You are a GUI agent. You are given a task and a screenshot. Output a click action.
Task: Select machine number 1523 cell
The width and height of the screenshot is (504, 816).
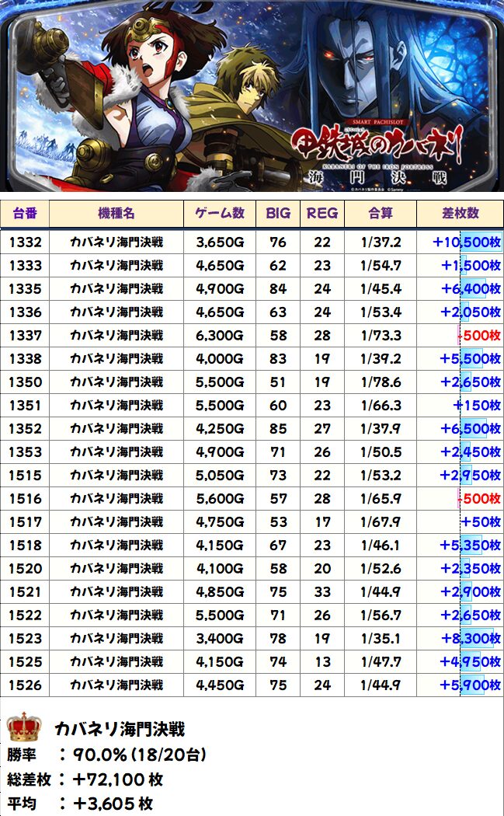pyautogui.click(x=25, y=639)
